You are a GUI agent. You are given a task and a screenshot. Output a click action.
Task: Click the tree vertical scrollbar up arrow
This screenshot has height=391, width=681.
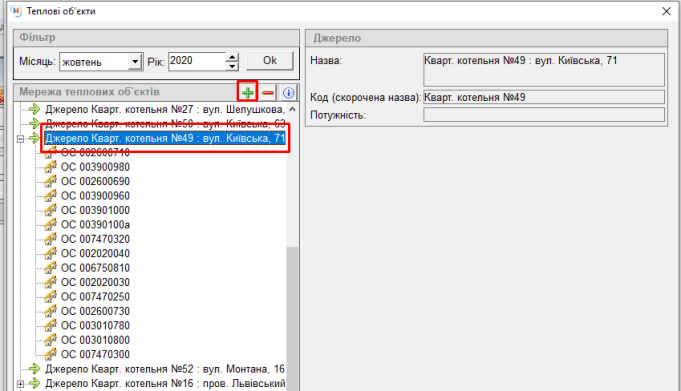tap(292, 109)
